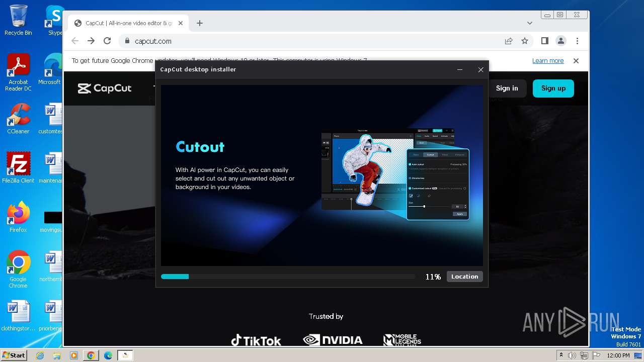Screen dimensions: 644x362
Task: Click the TikTok logo under Trusted by
Action: [x=256, y=340]
